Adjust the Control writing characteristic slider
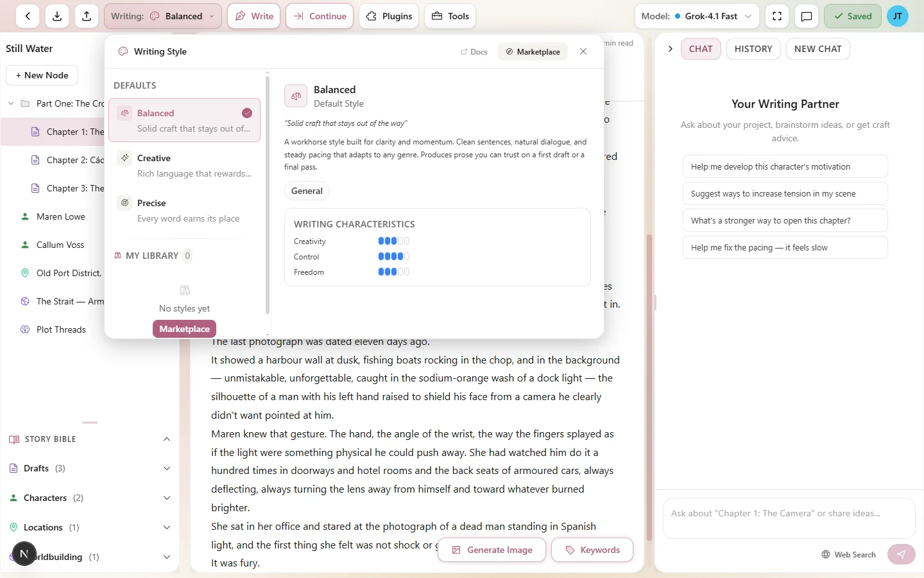The height and width of the screenshot is (578, 924). pyautogui.click(x=393, y=256)
